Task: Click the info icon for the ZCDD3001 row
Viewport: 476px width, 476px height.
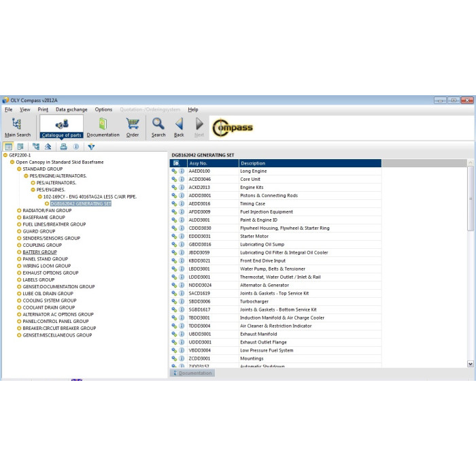Action: click(182, 358)
